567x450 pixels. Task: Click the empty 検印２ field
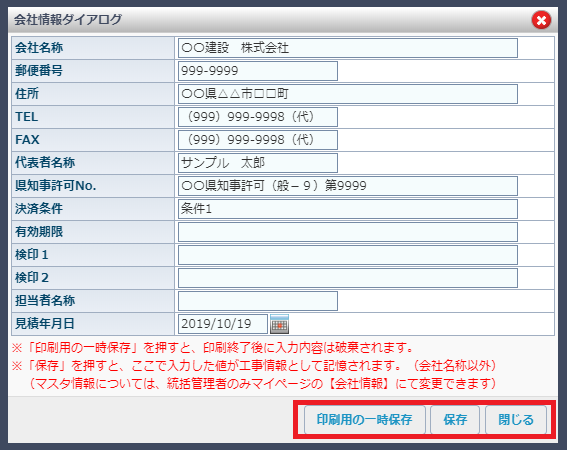click(x=348, y=278)
